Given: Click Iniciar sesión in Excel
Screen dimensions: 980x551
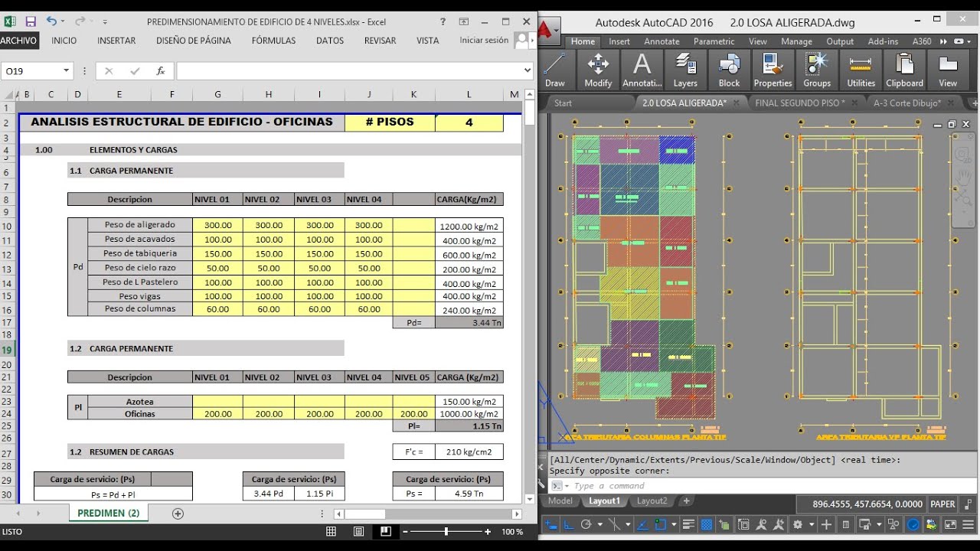Looking at the screenshot, I should click(484, 41).
